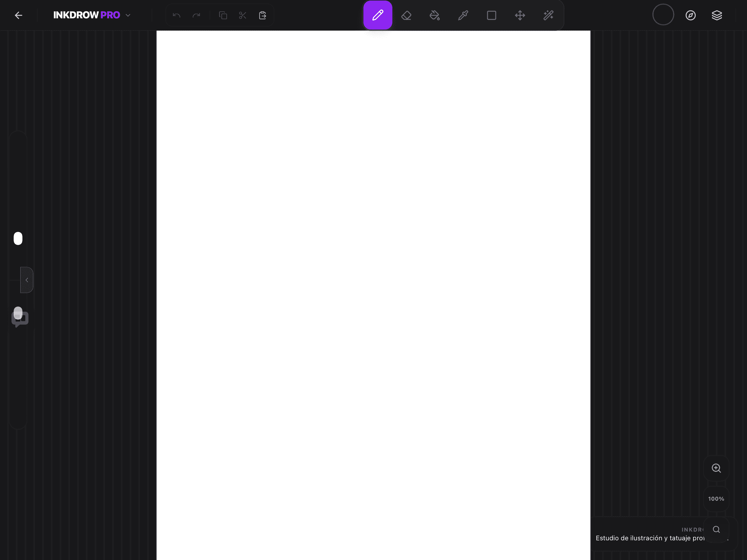
Task: Redo the last action
Action: 196,15
